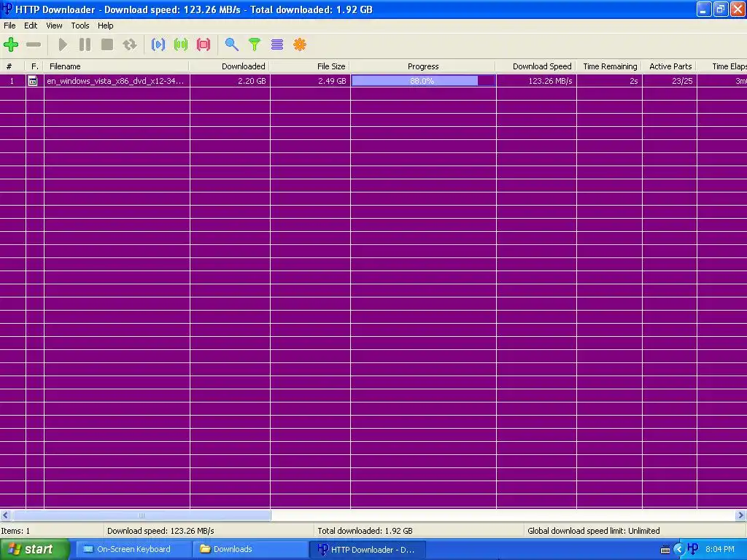Sort by the Progress column header
The image size is (747, 560).
click(x=423, y=66)
